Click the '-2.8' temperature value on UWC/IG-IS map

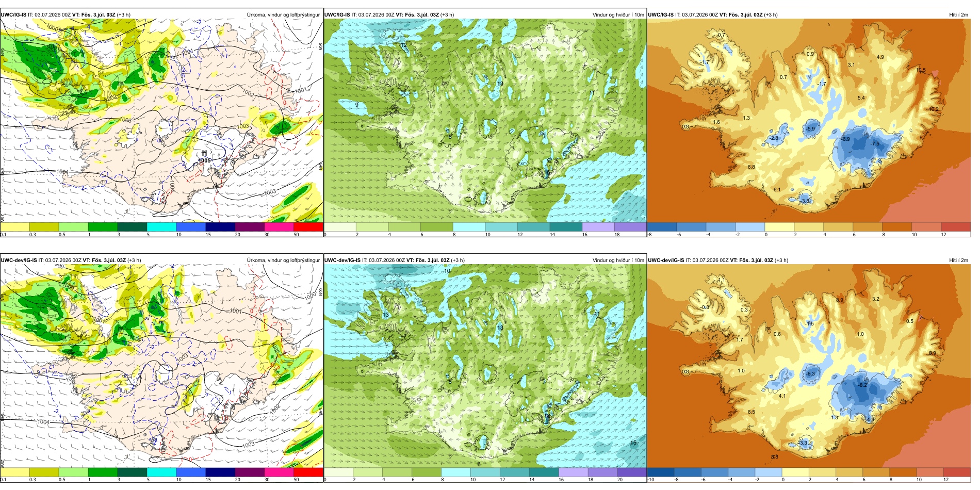click(x=773, y=138)
